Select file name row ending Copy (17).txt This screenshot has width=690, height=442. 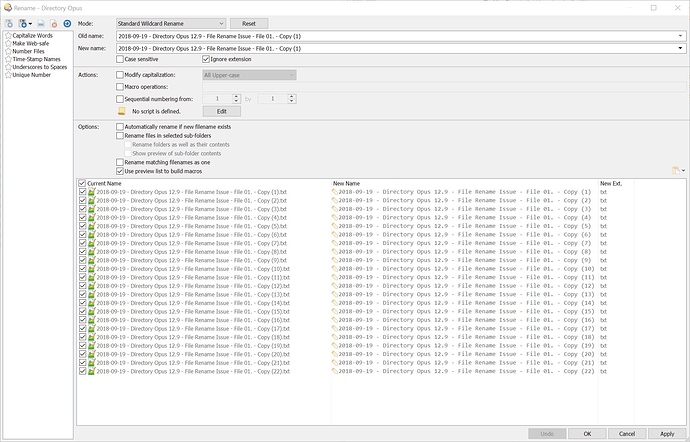193,328
